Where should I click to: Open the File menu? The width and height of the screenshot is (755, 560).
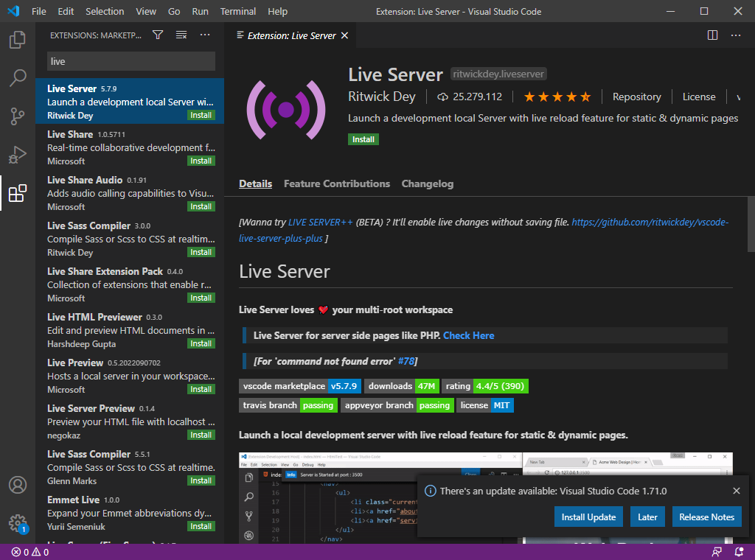(39, 12)
